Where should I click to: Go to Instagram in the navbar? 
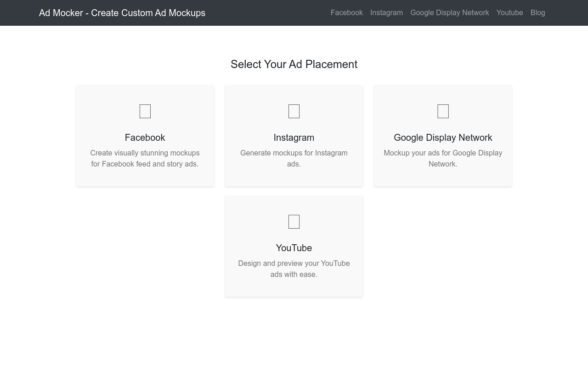coord(386,13)
